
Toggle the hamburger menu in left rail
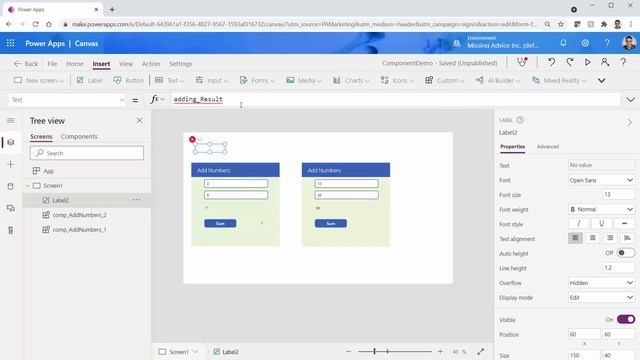click(x=11, y=120)
